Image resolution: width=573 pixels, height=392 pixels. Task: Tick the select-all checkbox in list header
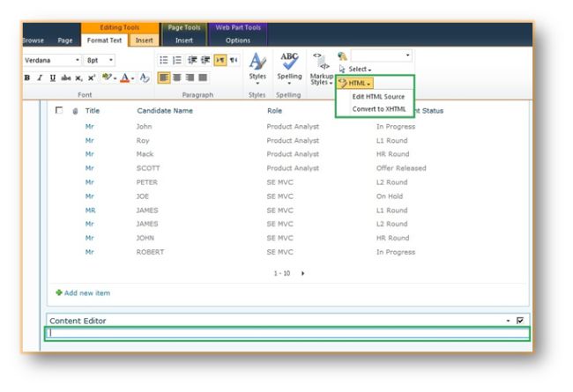point(59,110)
